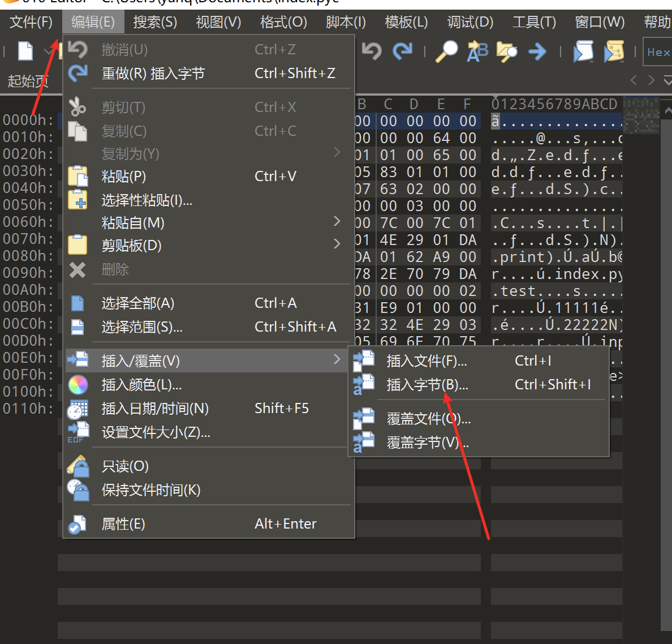The width and height of the screenshot is (672, 644).
Task: Click the insert icon beside 插入/覆盖(V)
Action: [x=77, y=359]
